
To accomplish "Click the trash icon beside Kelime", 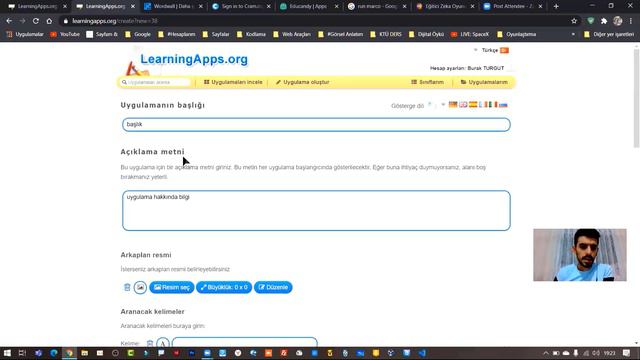I will pyautogui.click(x=150, y=343).
